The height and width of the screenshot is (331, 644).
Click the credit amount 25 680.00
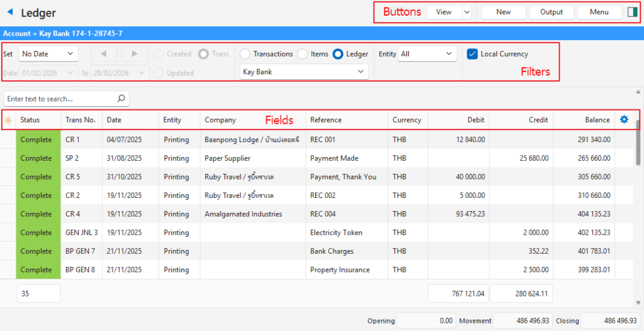tap(534, 158)
